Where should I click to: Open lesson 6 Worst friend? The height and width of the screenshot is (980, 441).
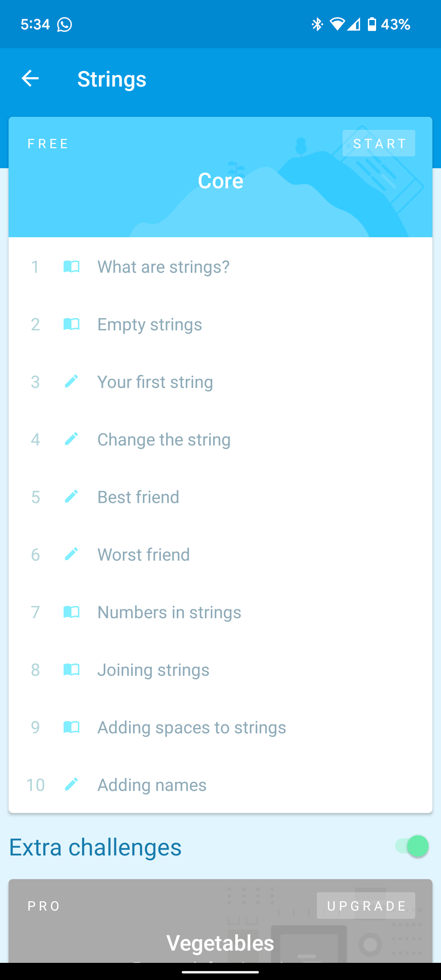[220, 555]
